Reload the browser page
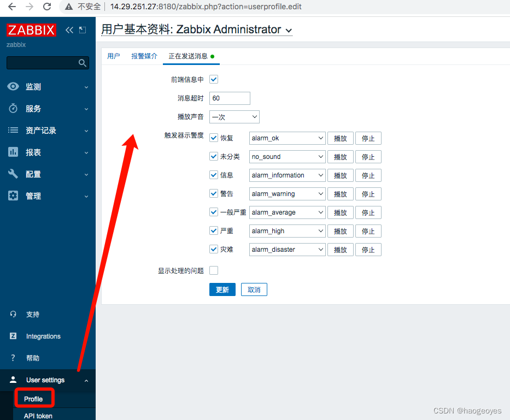Viewport: 510px width, 420px height. click(47, 7)
